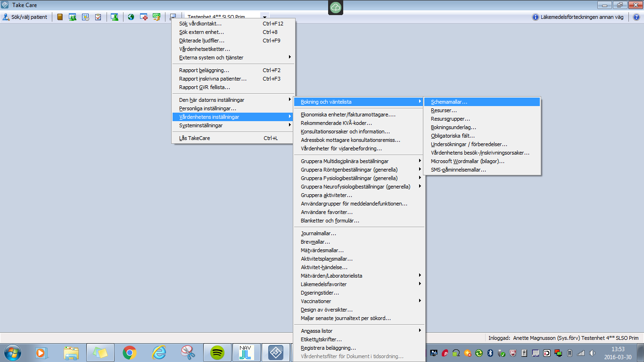The width and height of the screenshot is (644, 362).
Task: Open Sticky Notes taskbar icon
Action: 100,353
